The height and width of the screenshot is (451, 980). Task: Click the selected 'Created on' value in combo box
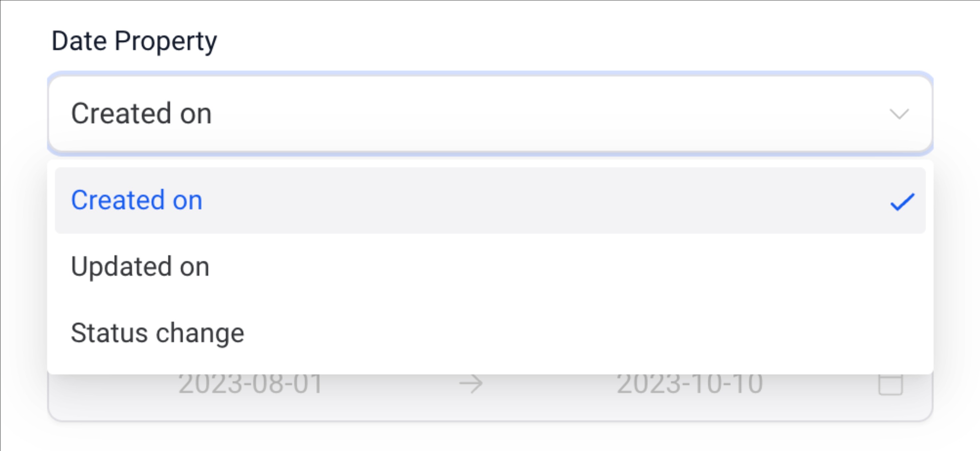coord(141,113)
